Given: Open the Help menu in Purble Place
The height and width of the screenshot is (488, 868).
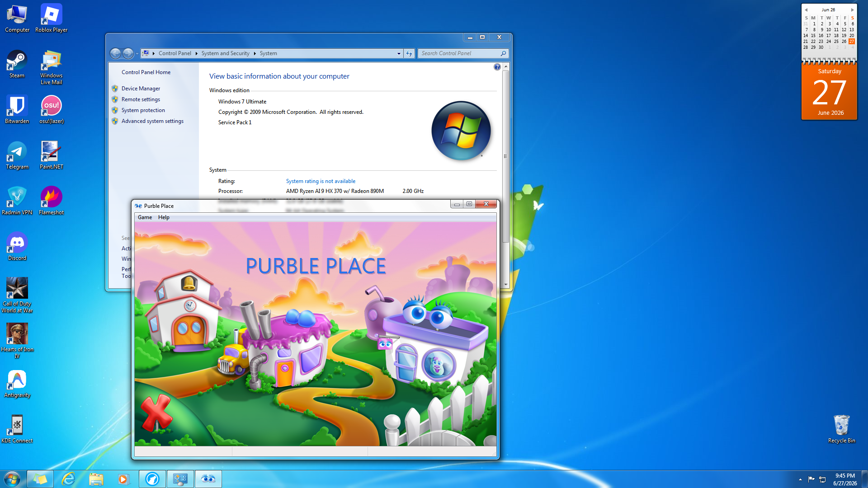Looking at the screenshot, I should 164,217.
